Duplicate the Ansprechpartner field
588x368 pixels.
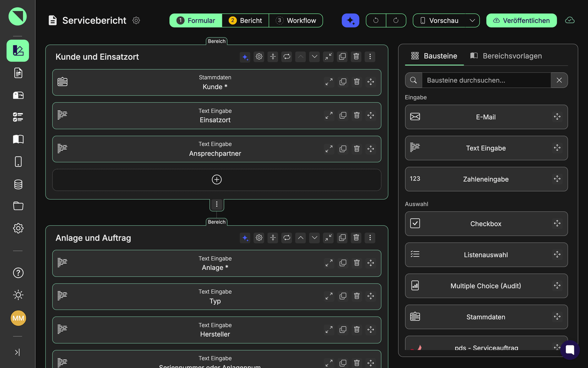(x=343, y=149)
